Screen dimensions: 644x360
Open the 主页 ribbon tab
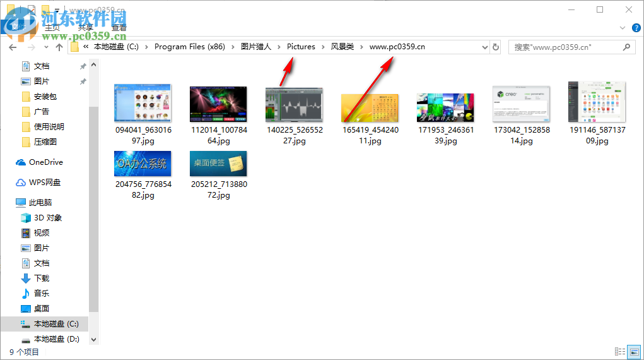pos(52,28)
